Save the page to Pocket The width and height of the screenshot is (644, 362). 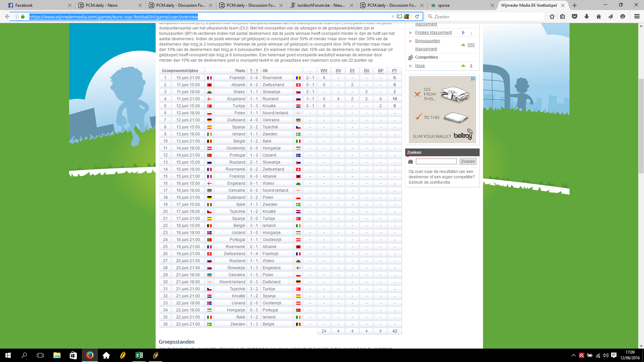575,16
